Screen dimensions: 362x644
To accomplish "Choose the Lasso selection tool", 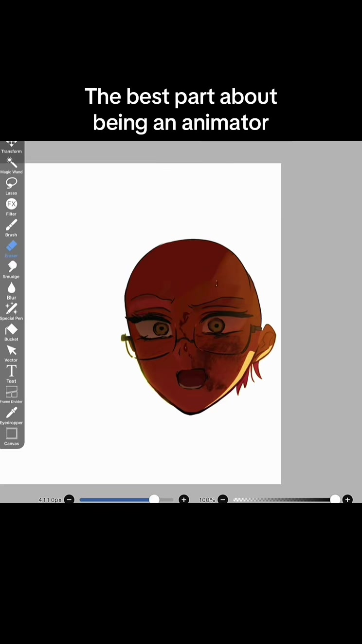I will [x=11, y=186].
